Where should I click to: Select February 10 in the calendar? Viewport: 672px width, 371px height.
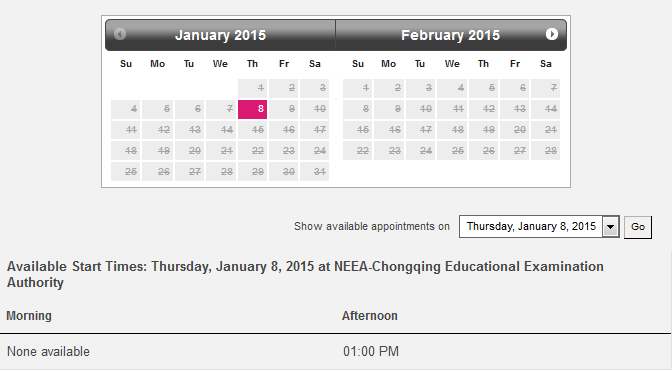click(x=420, y=109)
